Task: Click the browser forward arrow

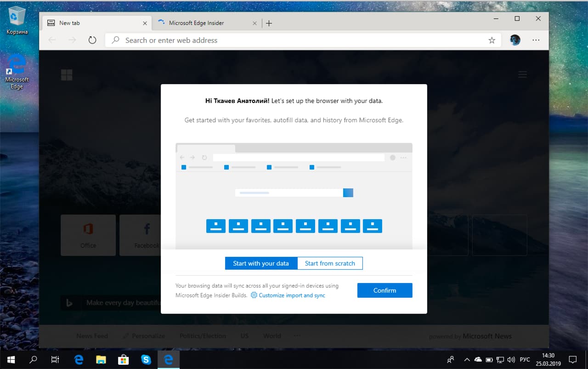Action: point(72,40)
